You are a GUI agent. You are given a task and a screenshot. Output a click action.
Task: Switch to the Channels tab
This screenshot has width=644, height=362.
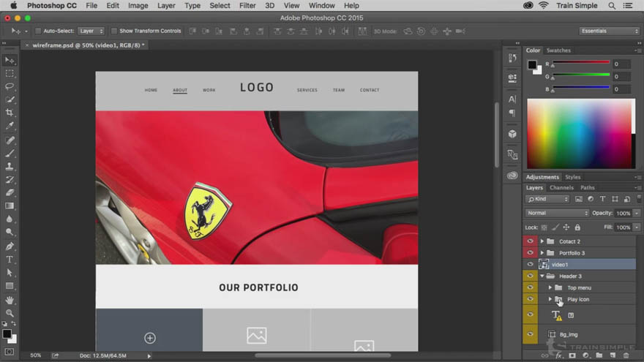click(561, 187)
